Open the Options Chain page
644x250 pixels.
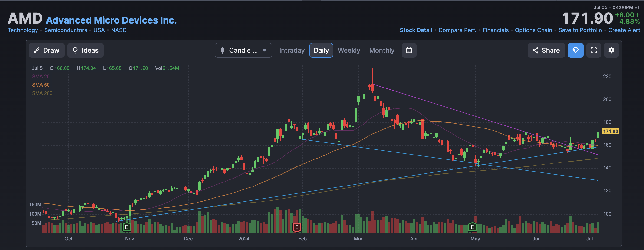(533, 30)
